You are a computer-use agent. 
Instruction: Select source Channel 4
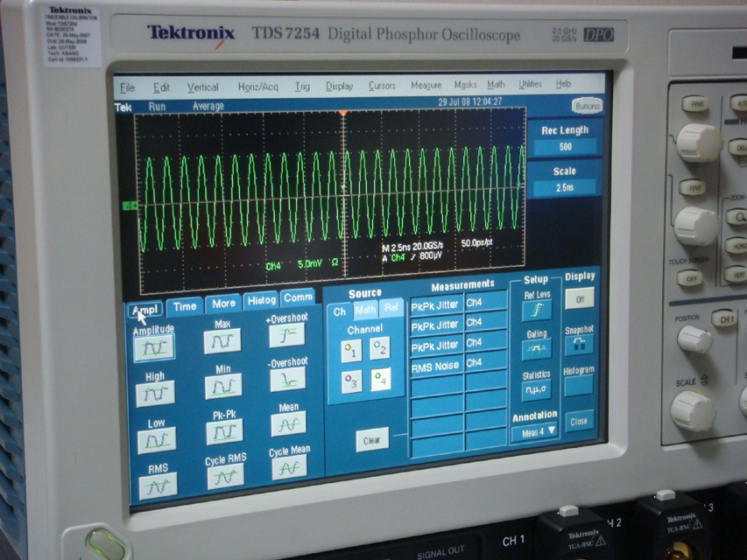coord(381,379)
